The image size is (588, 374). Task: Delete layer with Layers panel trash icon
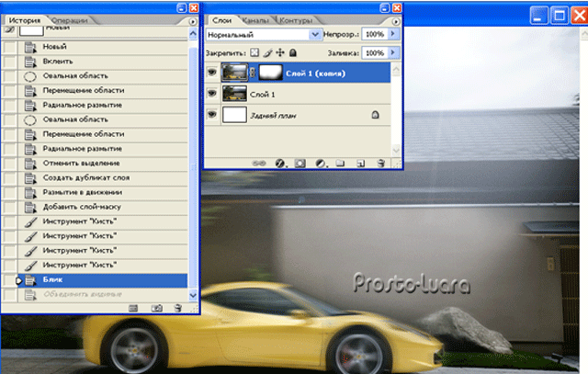381,163
